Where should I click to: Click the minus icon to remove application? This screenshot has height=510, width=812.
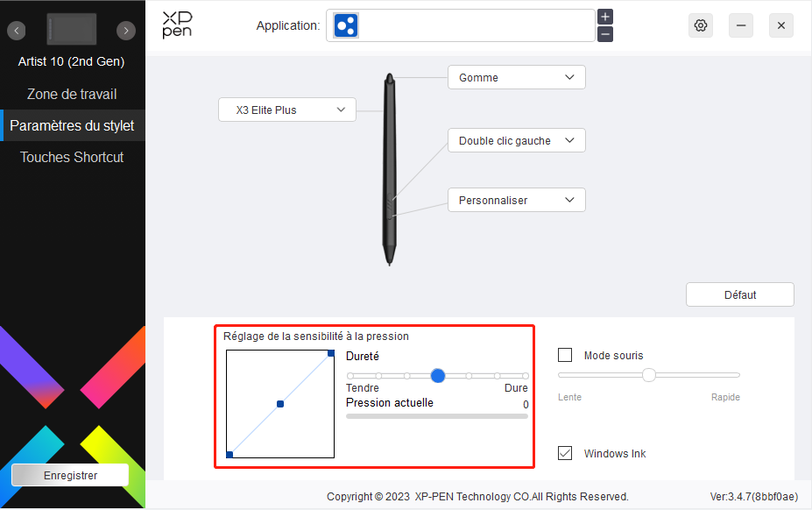pos(605,34)
